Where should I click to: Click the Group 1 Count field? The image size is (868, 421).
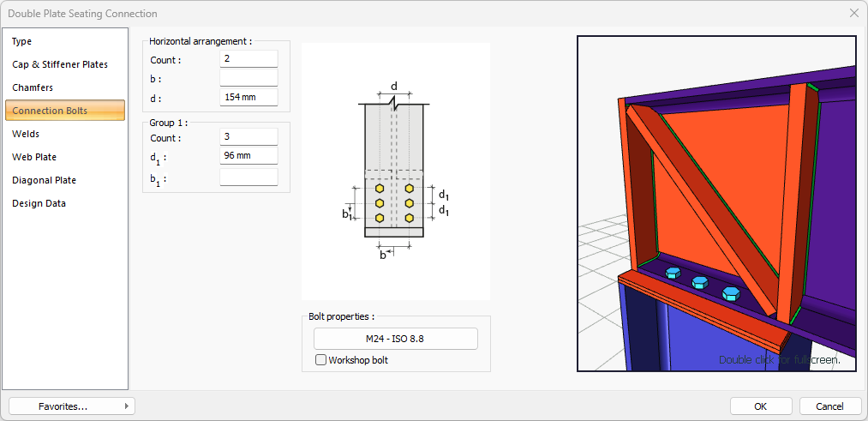point(248,137)
